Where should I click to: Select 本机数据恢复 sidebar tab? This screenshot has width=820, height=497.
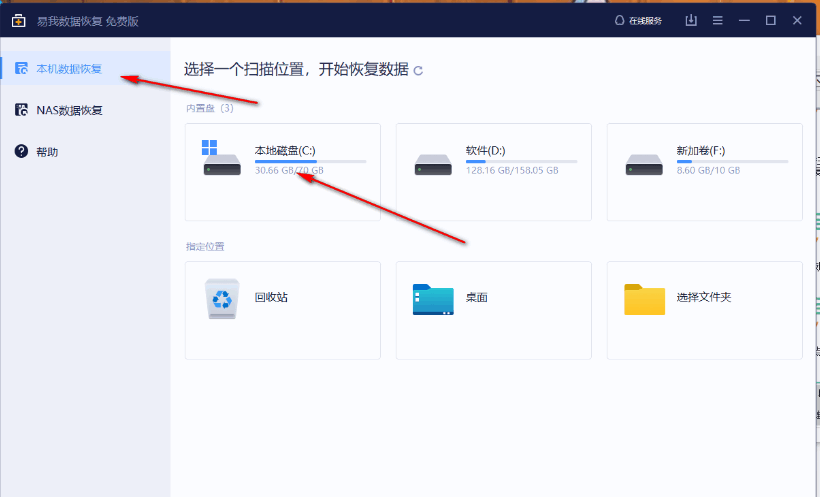coord(85,69)
